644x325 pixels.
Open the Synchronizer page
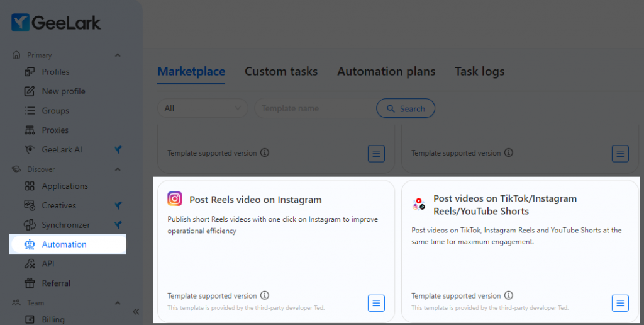point(65,225)
